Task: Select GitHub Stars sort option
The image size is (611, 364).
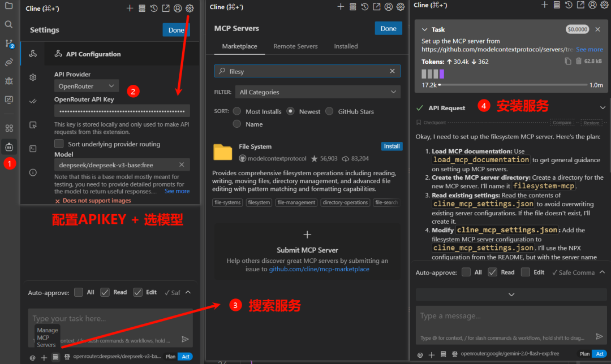Action: coord(329,111)
